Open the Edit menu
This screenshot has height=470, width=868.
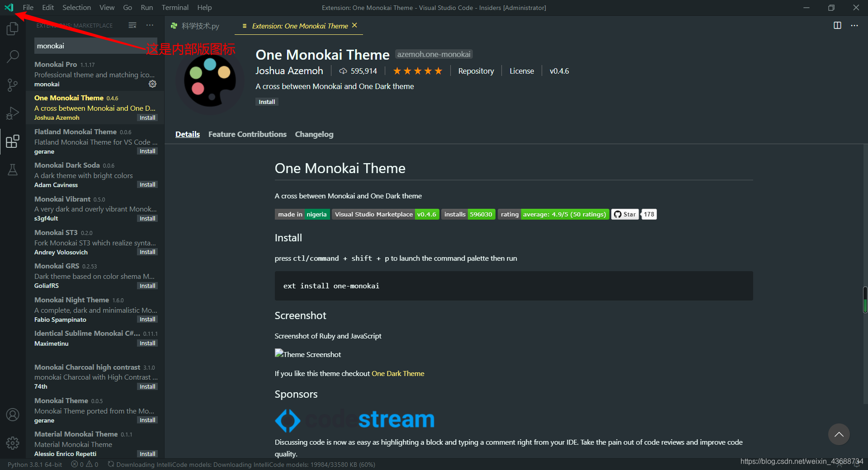(x=48, y=7)
